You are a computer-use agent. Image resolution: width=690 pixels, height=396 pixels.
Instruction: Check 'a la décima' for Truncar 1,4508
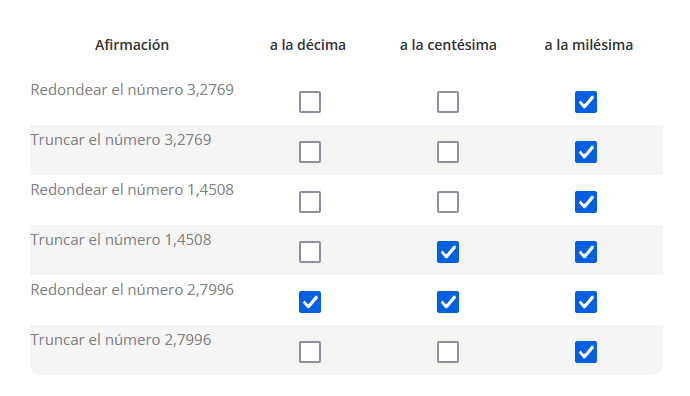(310, 252)
